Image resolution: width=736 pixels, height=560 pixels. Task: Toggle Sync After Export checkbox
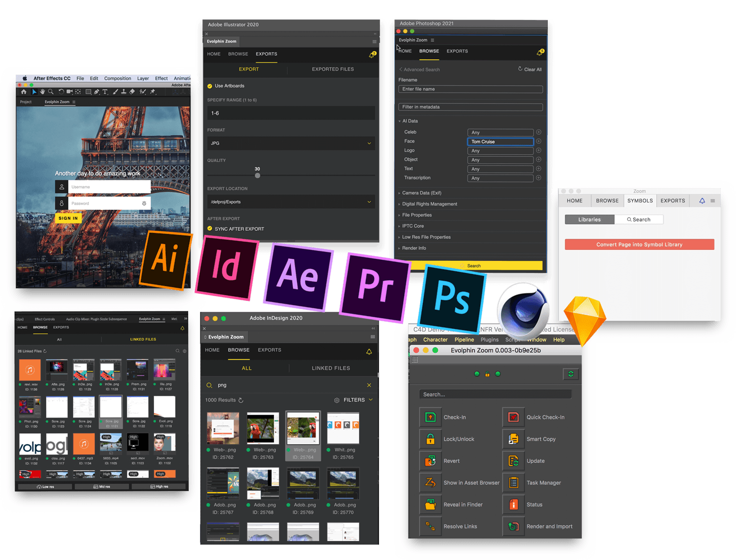[210, 229]
